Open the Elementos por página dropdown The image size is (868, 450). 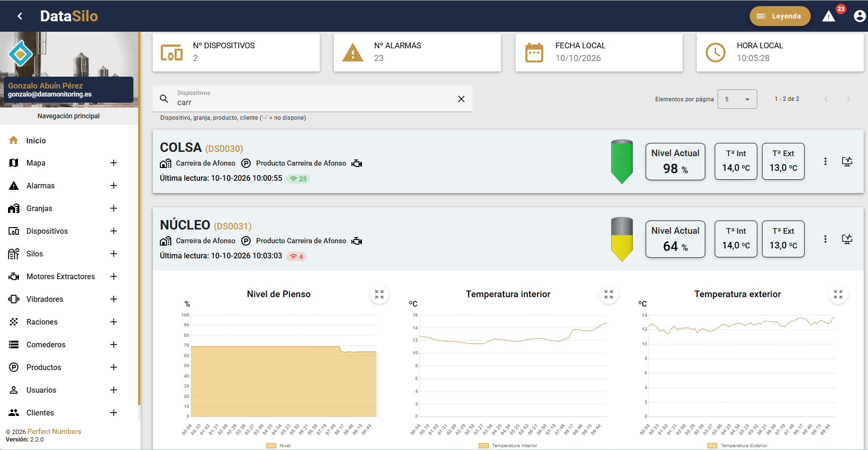pos(737,99)
